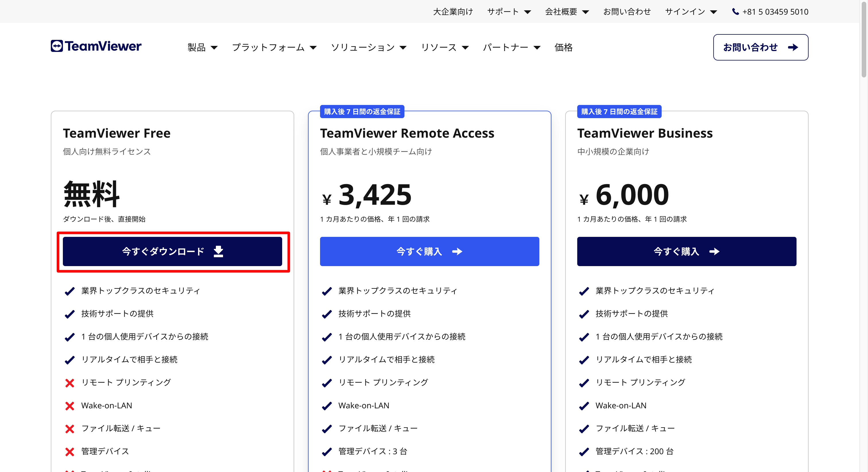
Task: Click arrow icon in Business 今すぐ購入 button
Action: (x=714, y=251)
